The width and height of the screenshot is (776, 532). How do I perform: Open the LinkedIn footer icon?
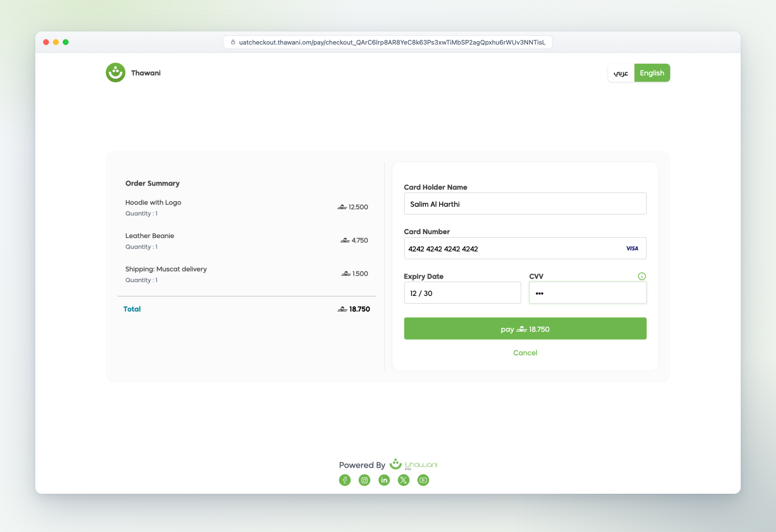[x=384, y=480]
